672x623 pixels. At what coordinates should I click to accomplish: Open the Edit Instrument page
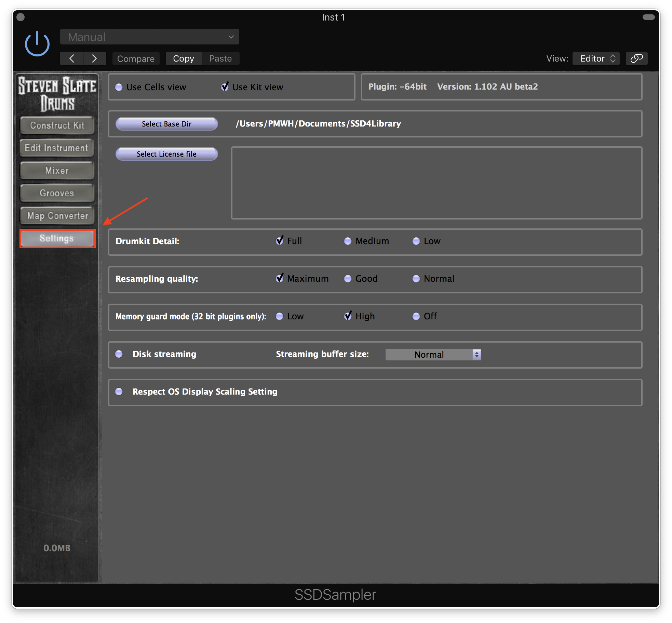click(57, 148)
